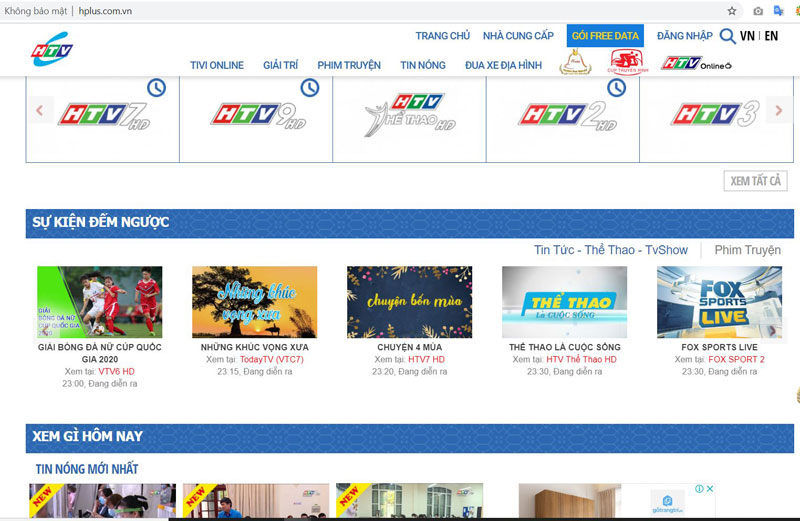Viewport: 800px width, 521px height.
Task: Click the HTV logo in the header
Action: tap(52, 49)
